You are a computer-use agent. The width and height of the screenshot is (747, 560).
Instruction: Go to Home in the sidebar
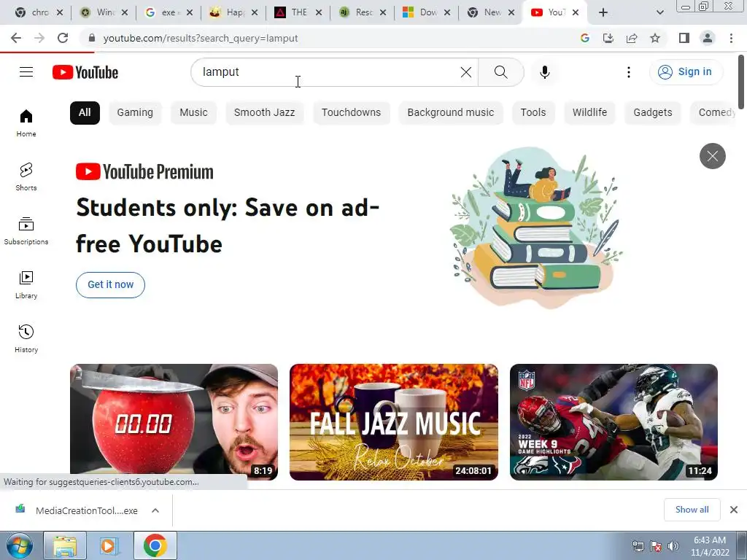click(26, 122)
